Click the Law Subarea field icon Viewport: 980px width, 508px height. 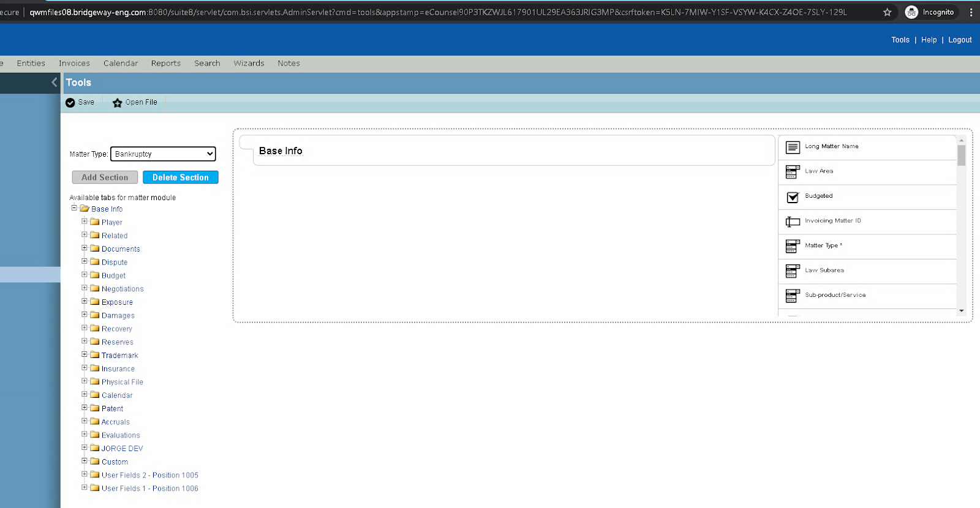(x=793, y=271)
